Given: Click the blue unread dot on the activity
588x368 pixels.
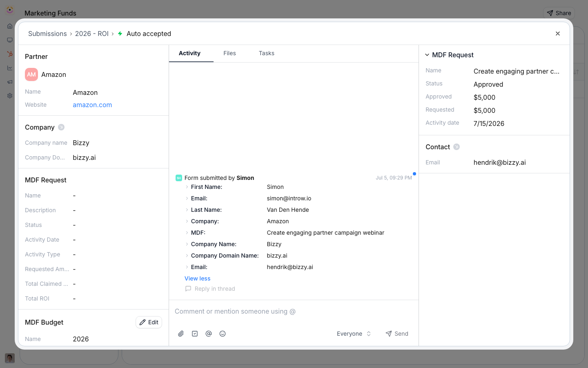Looking at the screenshot, I should click(414, 174).
